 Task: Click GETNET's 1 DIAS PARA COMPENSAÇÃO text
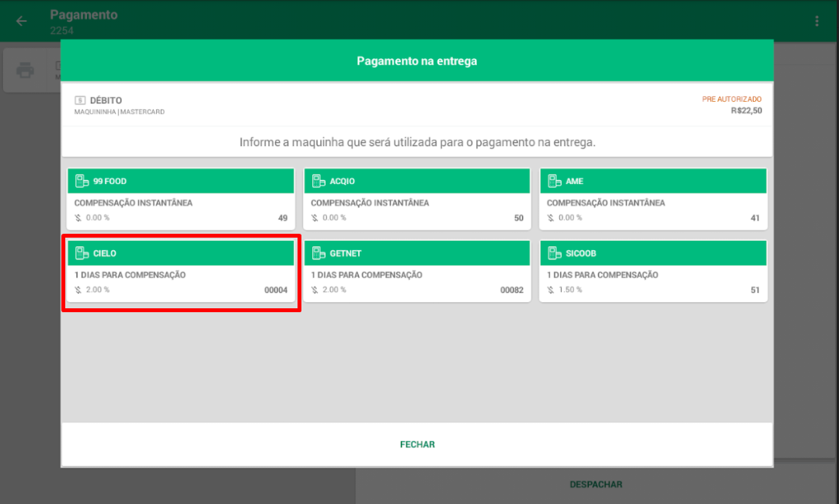[367, 275]
